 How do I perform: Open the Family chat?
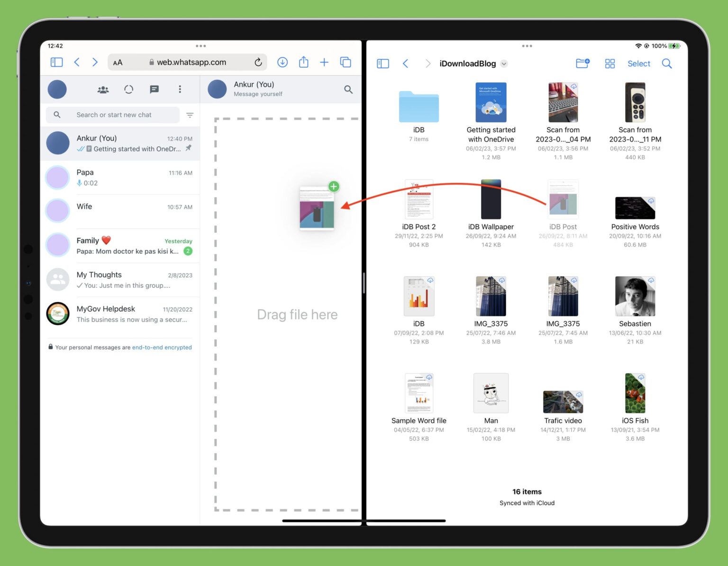coord(120,245)
